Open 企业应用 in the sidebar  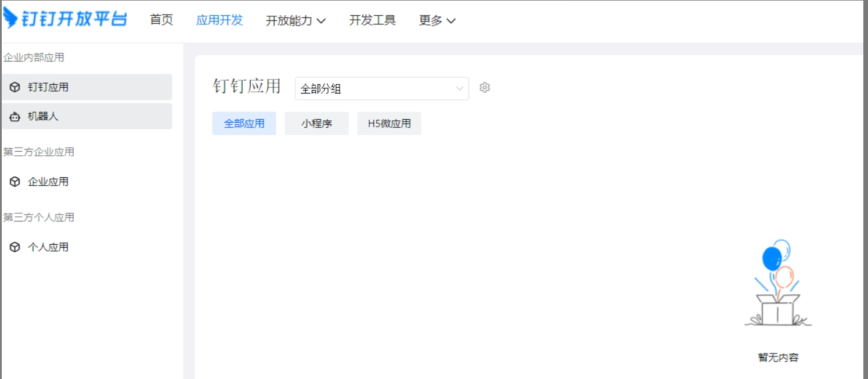click(87, 182)
